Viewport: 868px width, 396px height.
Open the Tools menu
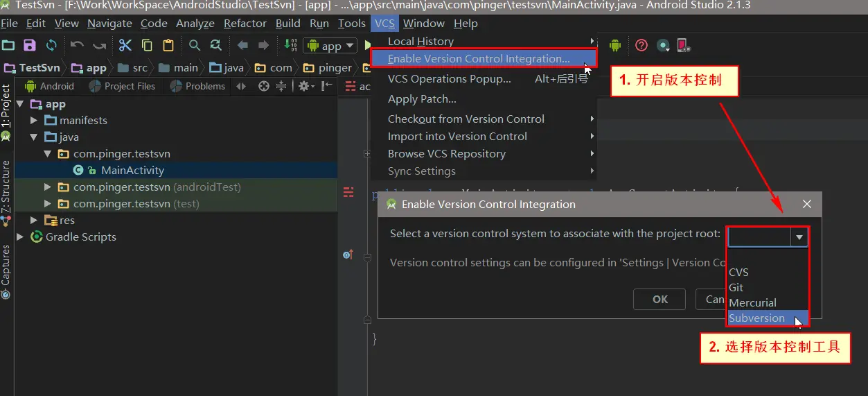click(352, 24)
